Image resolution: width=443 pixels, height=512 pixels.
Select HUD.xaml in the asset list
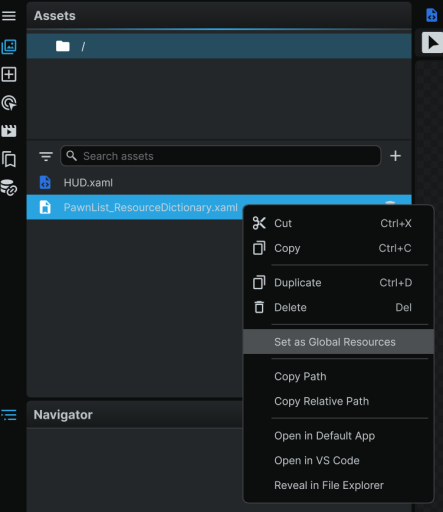[219, 182]
